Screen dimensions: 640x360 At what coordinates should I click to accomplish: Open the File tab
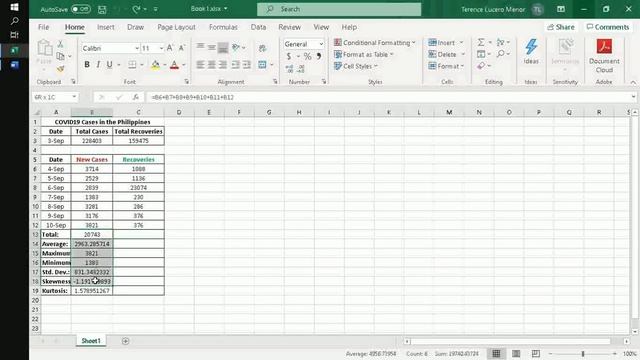coord(44,27)
